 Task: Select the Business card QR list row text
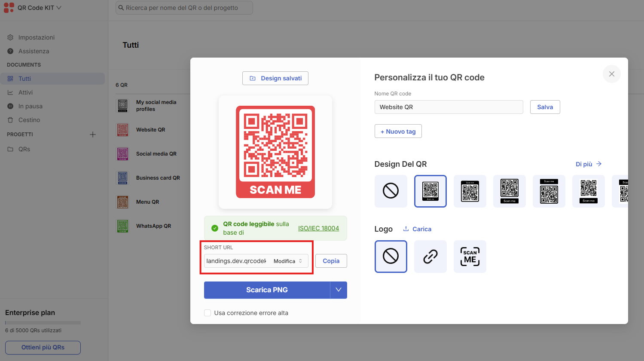[x=158, y=178]
